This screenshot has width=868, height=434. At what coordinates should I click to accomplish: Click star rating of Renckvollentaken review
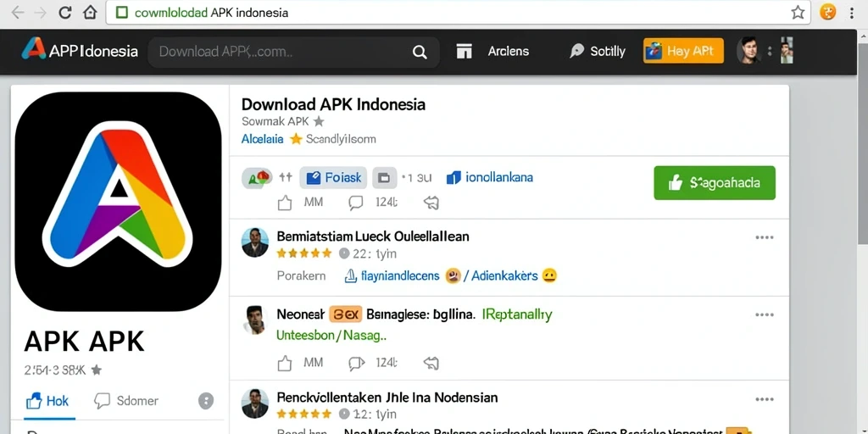coord(304,414)
